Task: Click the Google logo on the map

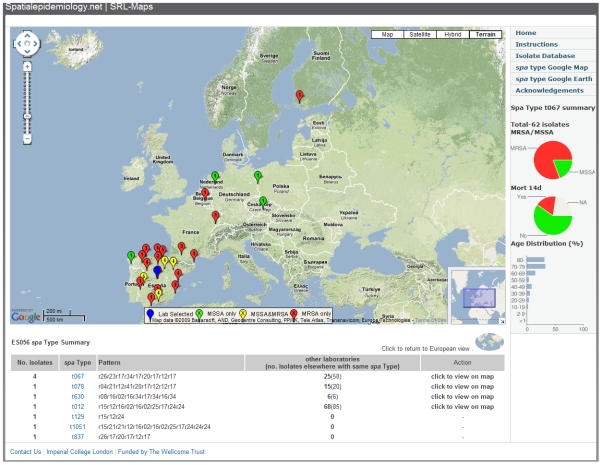Action: (x=26, y=317)
